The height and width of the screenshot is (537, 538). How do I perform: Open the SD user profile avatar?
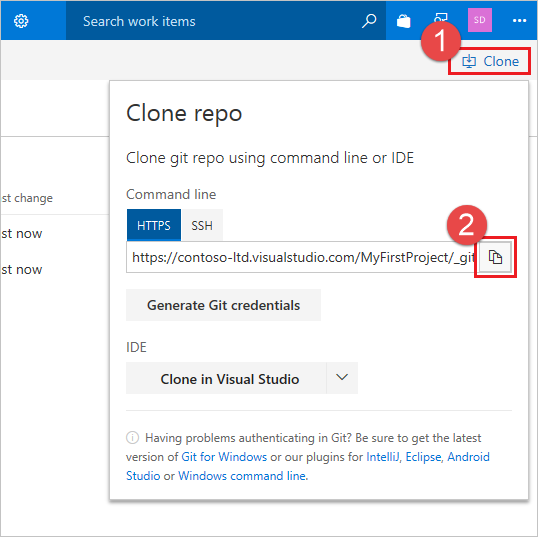click(x=480, y=20)
